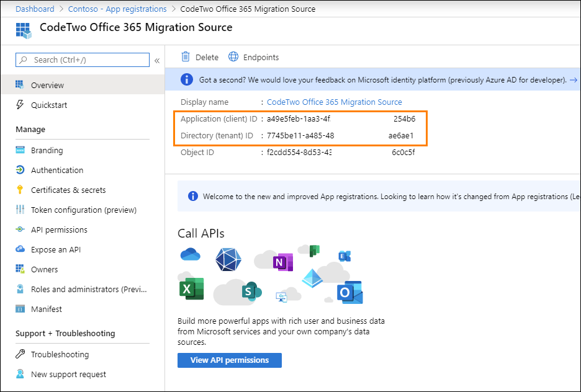Image resolution: width=581 pixels, height=392 pixels.
Task: Open the Expose an API page
Action: (x=83, y=249)
